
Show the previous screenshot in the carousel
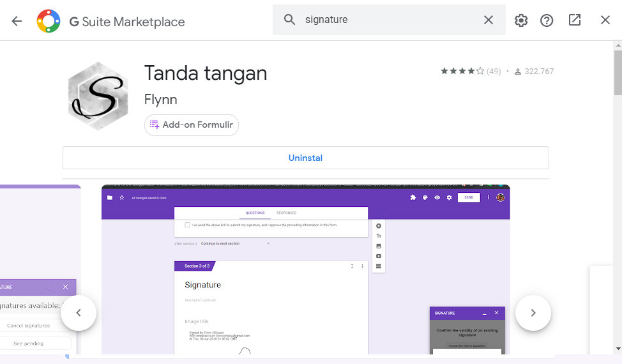tap(79, 313)
